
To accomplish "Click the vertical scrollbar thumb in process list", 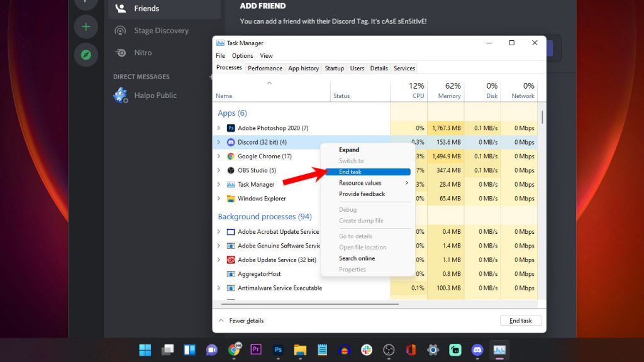I will [x=542, y=117].
